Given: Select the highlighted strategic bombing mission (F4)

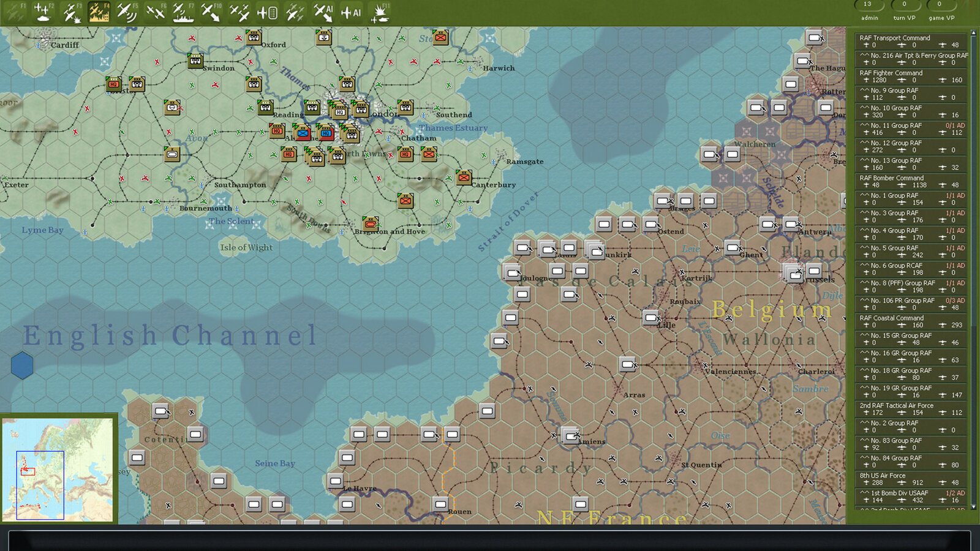Looking at the screenshot, I should tap(99, 11).
